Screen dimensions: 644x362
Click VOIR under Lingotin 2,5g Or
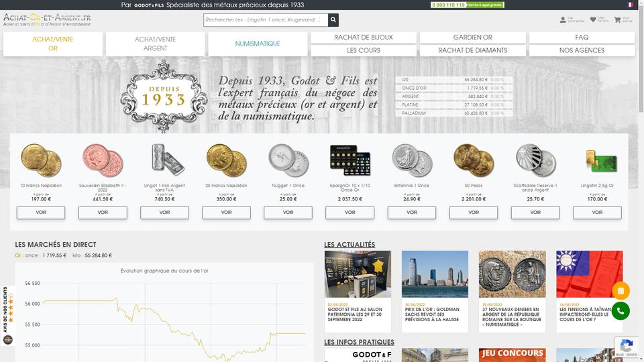597,213
